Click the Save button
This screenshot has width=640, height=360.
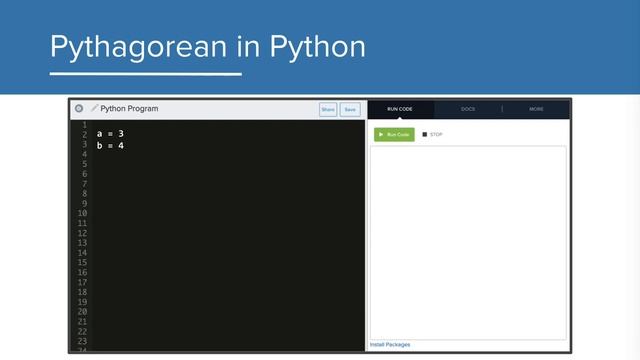coord(350,109)
